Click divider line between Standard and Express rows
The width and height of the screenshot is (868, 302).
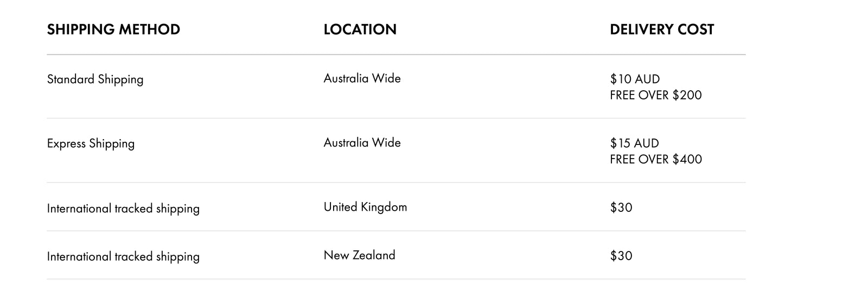point(396,118)
